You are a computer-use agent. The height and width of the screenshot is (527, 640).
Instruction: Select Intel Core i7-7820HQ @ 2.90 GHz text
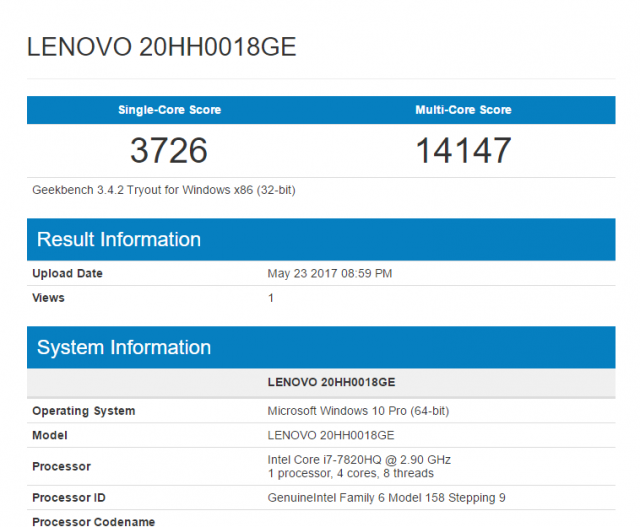359,460
